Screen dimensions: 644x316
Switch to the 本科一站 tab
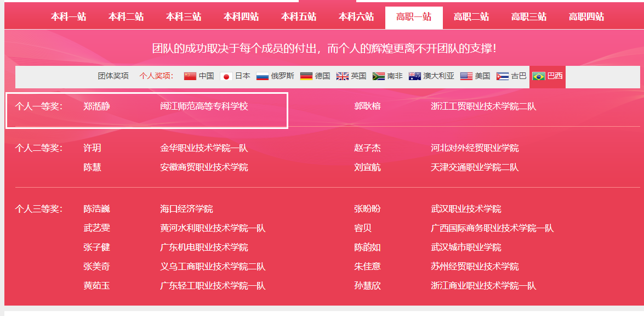pos(69,17)
